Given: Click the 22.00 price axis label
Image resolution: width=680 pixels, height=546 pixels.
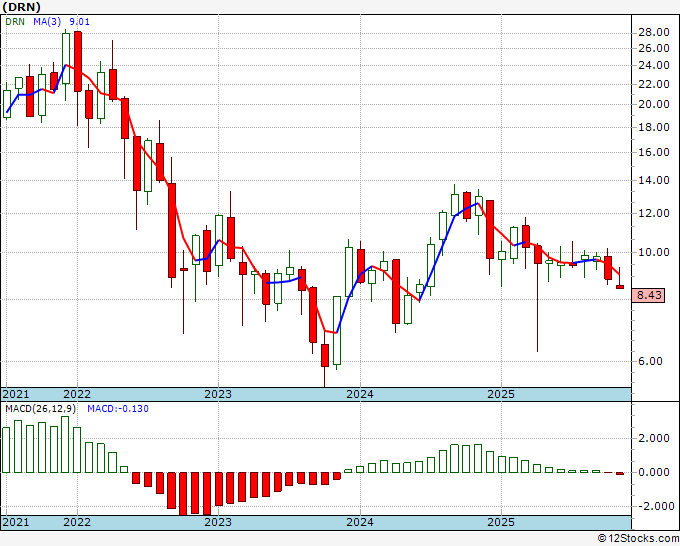Looking at the screenshot, I should [x=654, y=84].
